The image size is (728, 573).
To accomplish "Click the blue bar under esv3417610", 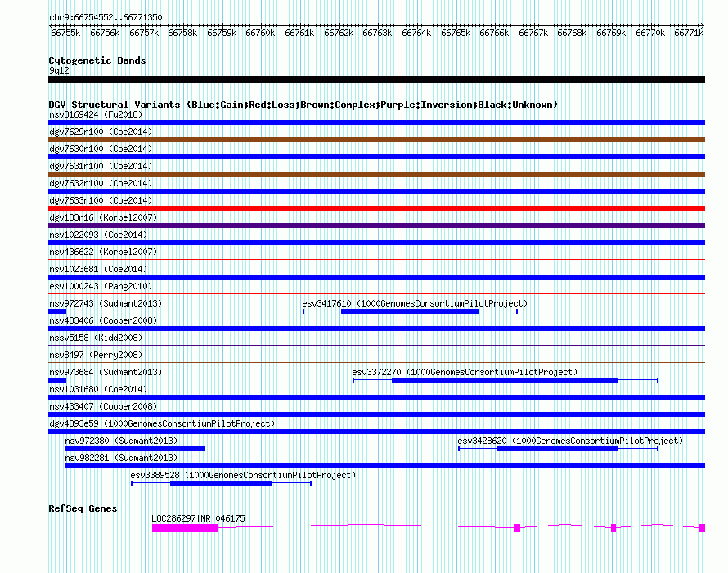I will click(410, 311).
